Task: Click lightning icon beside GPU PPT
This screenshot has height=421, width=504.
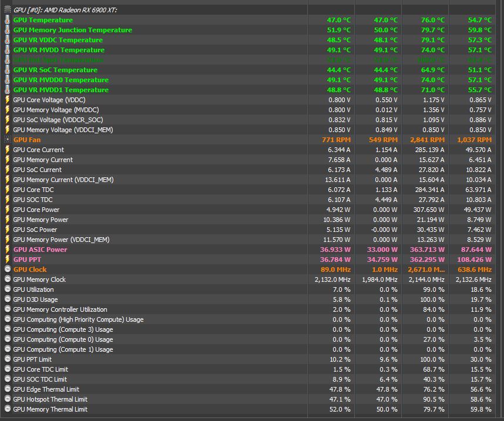Action: click(8, 259)
